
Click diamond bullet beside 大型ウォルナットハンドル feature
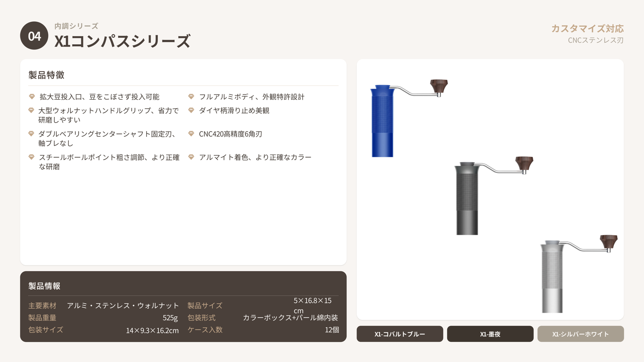point(31,110)
